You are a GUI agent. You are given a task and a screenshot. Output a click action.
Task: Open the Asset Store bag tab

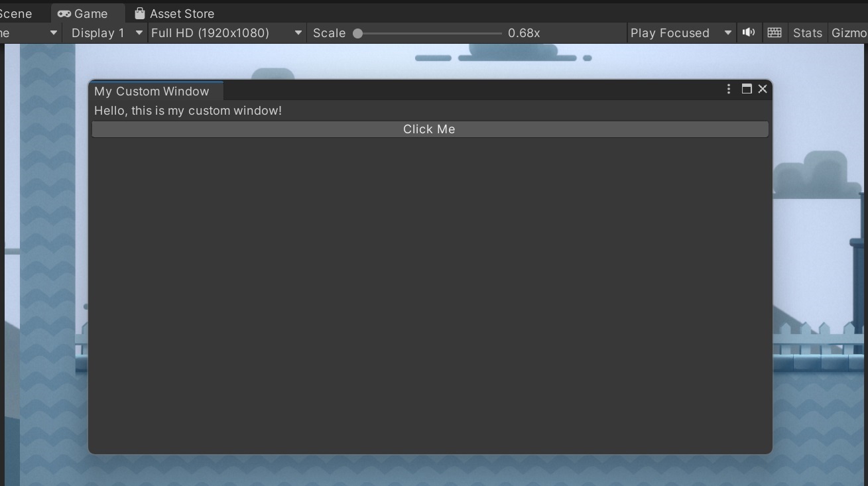174,13
